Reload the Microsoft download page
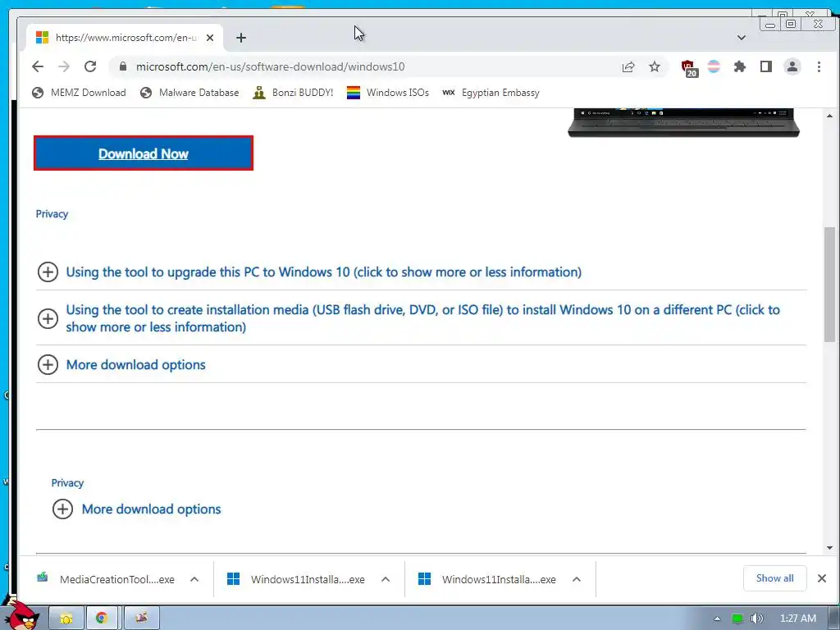This screenshot has width=840, height=630. [90, 66]
